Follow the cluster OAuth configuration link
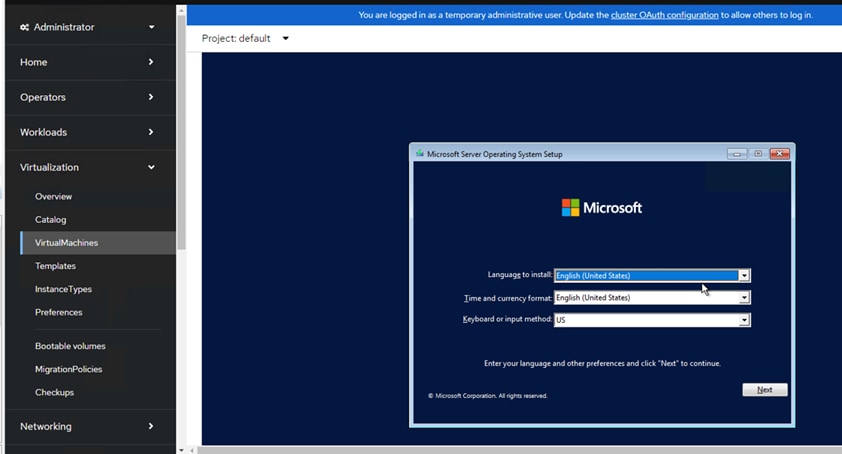 (x=664, y=15)
